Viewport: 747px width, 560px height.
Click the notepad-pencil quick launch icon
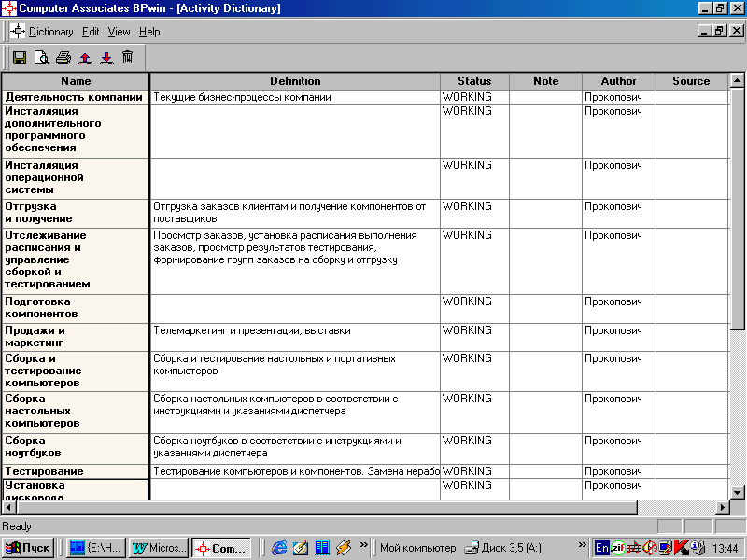pos(301,548)
